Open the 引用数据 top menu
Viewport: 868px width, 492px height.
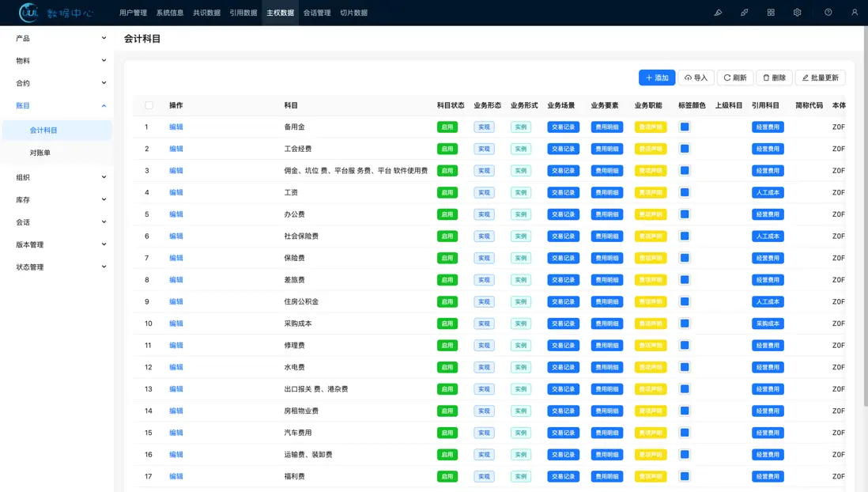coord(243,13)
